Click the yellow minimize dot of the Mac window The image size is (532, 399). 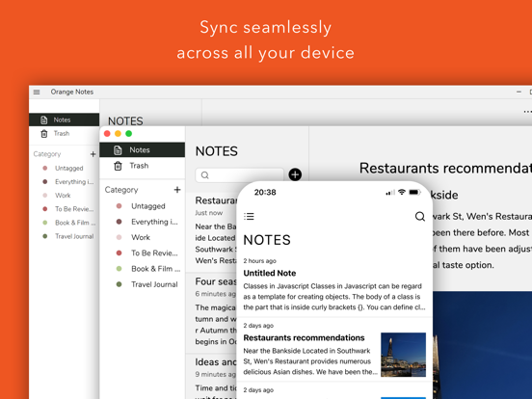pos(118,134)
